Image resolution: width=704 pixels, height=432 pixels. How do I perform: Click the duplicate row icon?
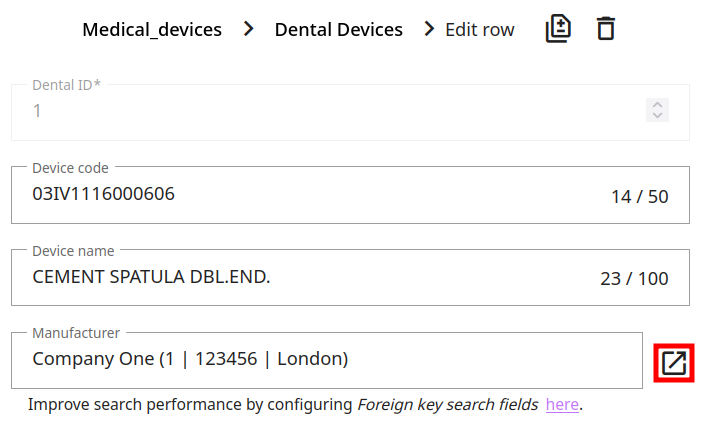coord(558,29)
